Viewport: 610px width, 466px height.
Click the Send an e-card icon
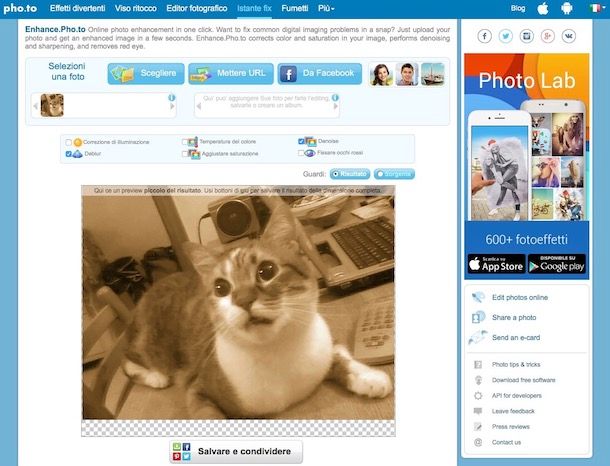[x=477, y=338]
